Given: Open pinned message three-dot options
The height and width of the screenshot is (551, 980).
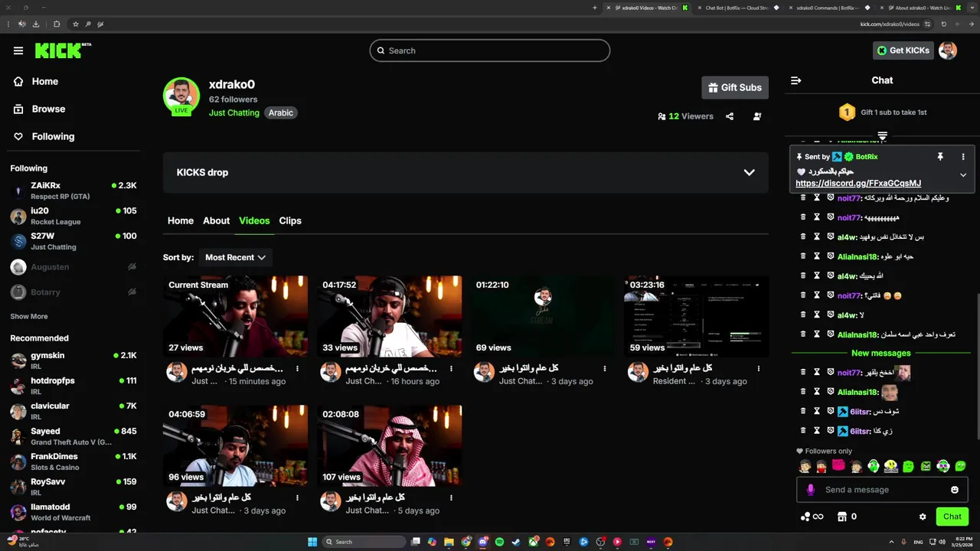Looking at the screenshot, I should coord(963,157).
